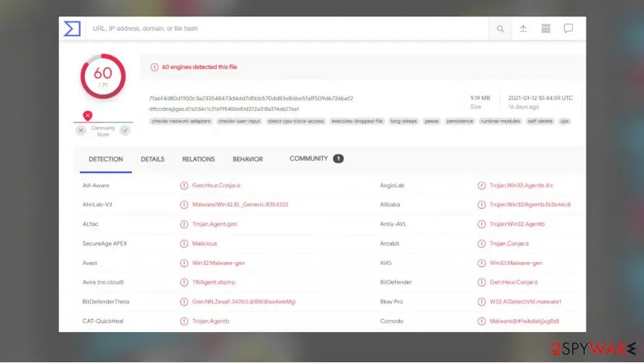The width and height of the screenshot is (644, 363).
Task: Click the 60 engines detected this file text
Action: (x=200, y=68)
